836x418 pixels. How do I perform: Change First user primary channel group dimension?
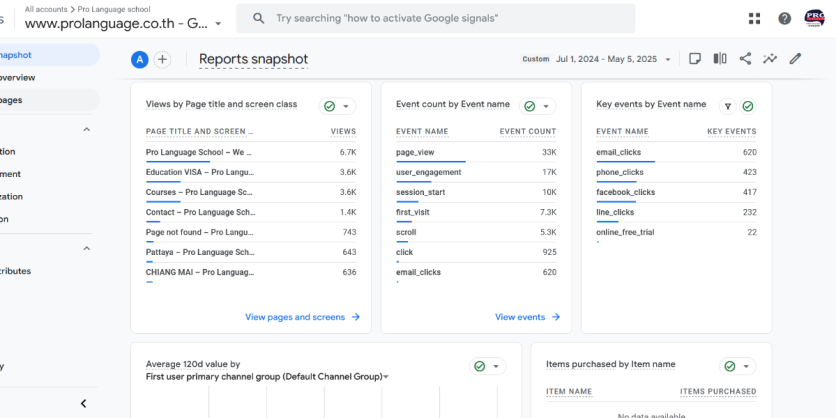pyautogui.click(x=267, y=377)
